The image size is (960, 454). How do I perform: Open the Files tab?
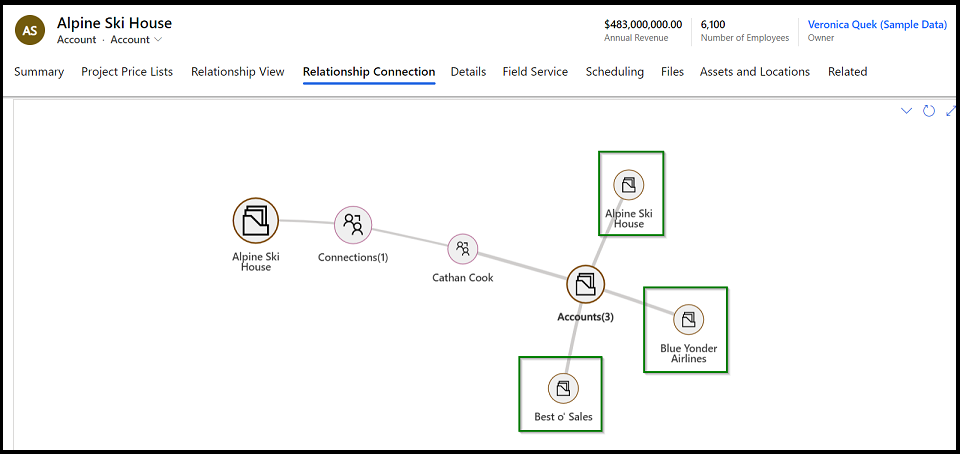(672, 72)
